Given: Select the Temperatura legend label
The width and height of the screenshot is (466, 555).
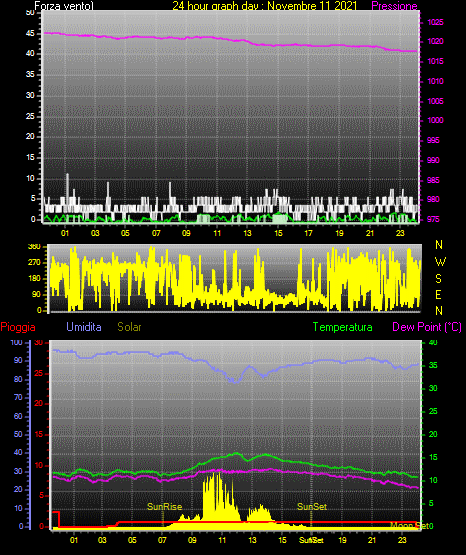Looking at the screenshot, I should tap(343, 327).
